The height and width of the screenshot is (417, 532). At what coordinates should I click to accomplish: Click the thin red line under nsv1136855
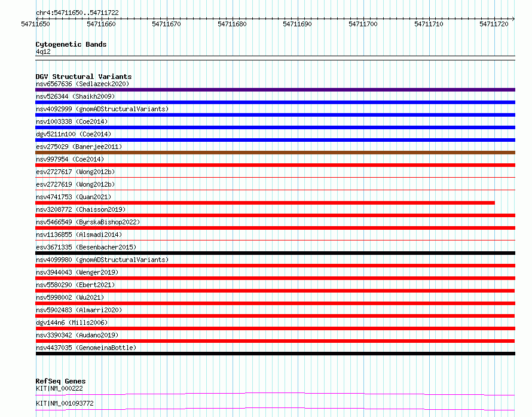(275, 240)
